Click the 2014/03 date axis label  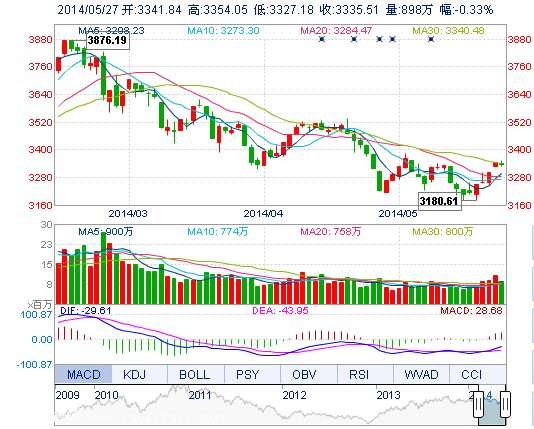(128, 214)
